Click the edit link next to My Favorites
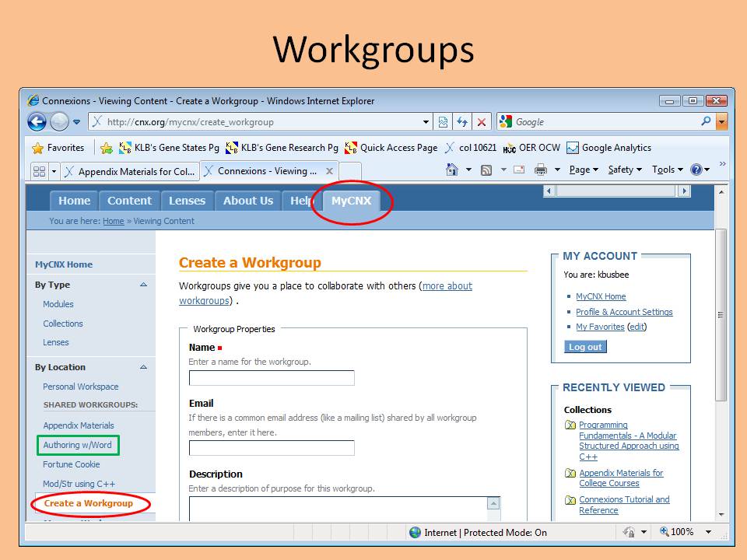The image size is (747, 560). click(637, 327)
